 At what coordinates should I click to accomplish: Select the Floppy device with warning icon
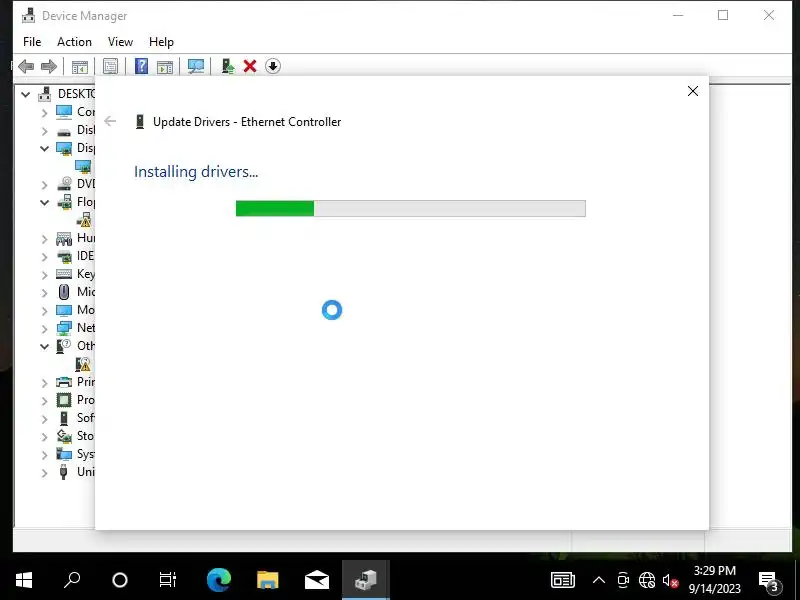(84, 220)
